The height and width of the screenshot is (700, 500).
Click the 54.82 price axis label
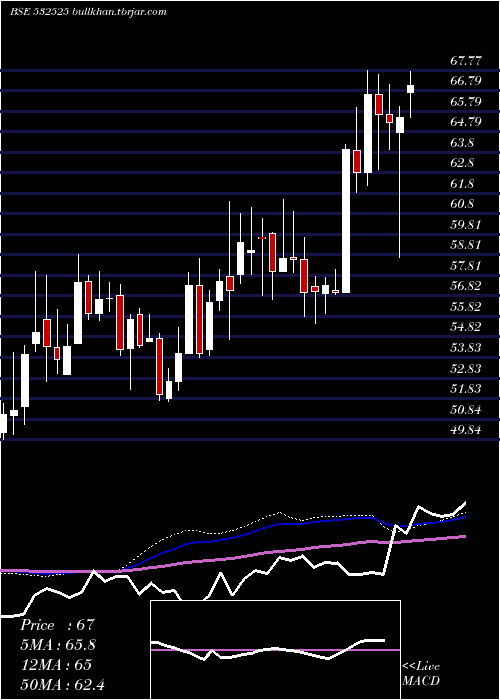pyautogui.click(x=466, y=327)
